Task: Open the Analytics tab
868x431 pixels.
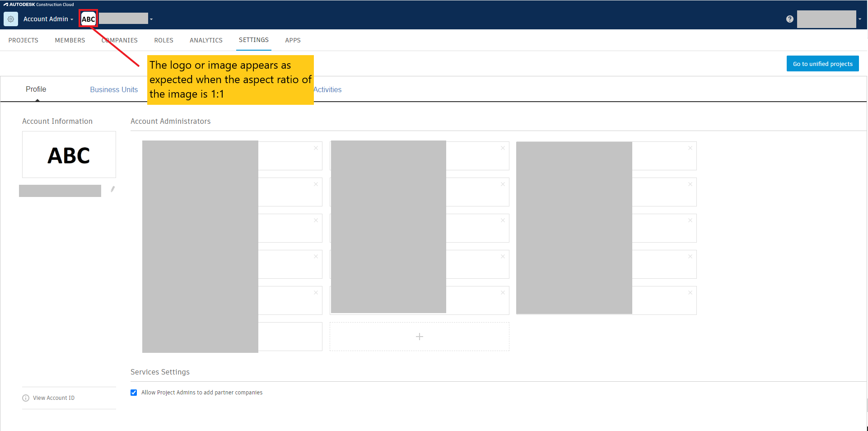Action: pos(206,40)
